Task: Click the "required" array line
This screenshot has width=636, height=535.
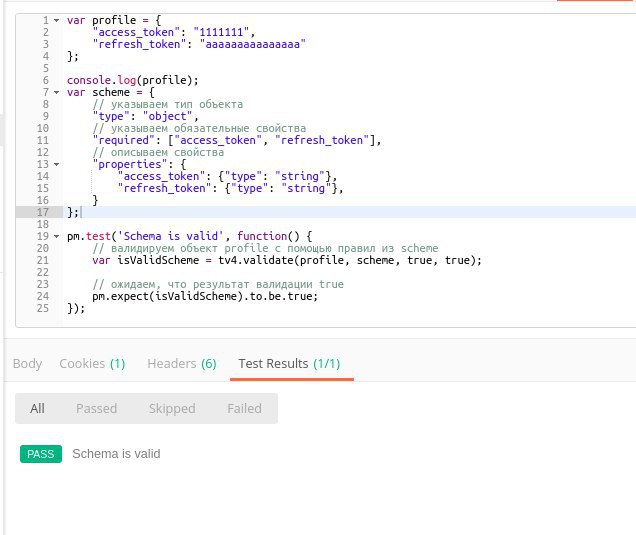Action: tap(237, 140)
